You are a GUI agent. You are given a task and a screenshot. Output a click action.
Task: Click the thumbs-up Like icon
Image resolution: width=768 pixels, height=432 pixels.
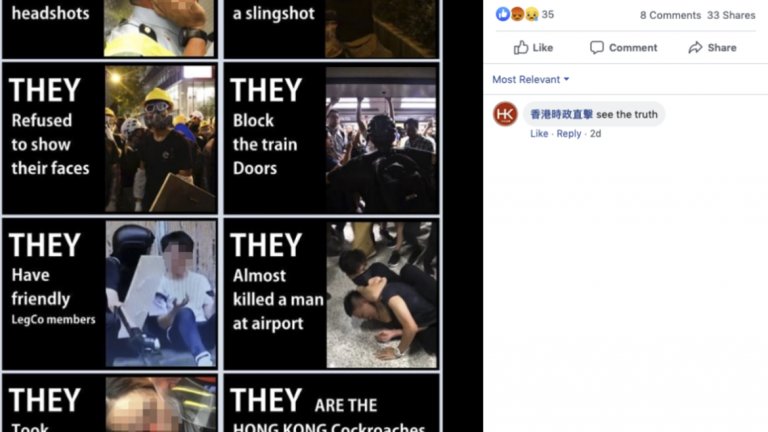pyautogui.click(x=521, y=47)
